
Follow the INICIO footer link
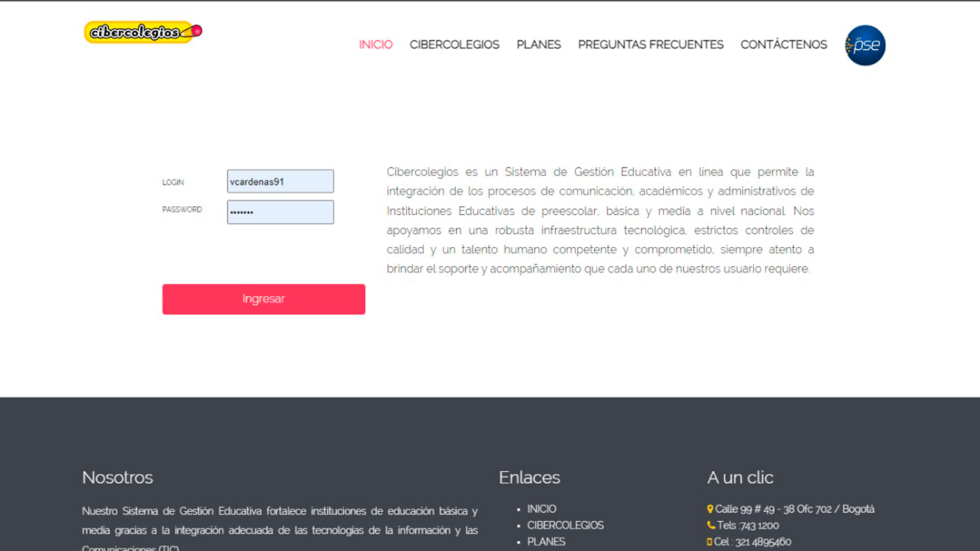(x=541, y=509)
